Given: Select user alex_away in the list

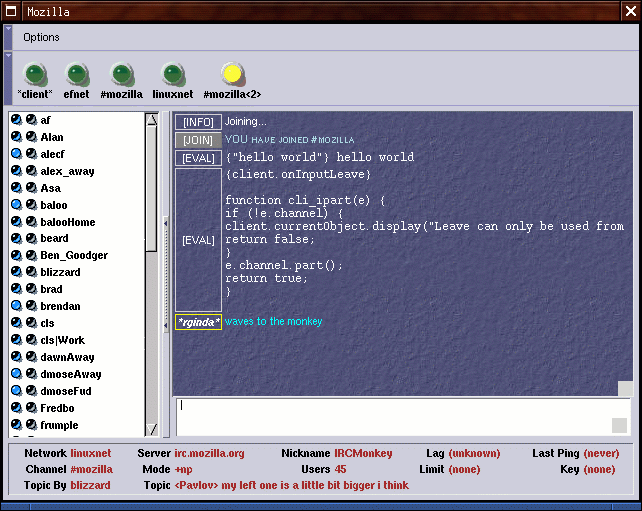Looking at the screenshot, I should [68, 171].
